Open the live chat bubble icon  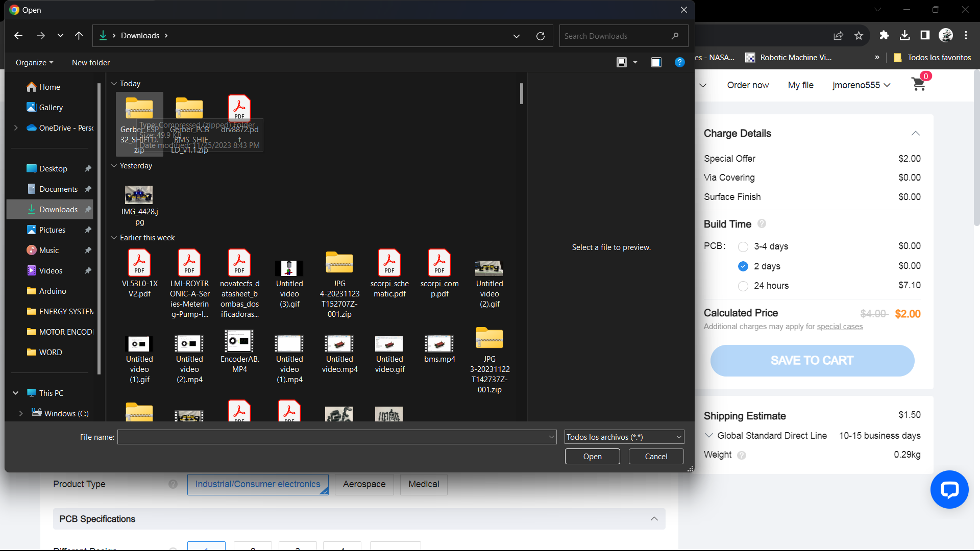coord(949,489)
